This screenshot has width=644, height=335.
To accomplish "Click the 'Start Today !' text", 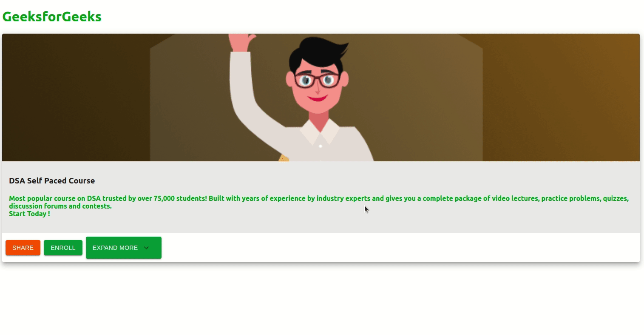I will click(x=29, y=214).
